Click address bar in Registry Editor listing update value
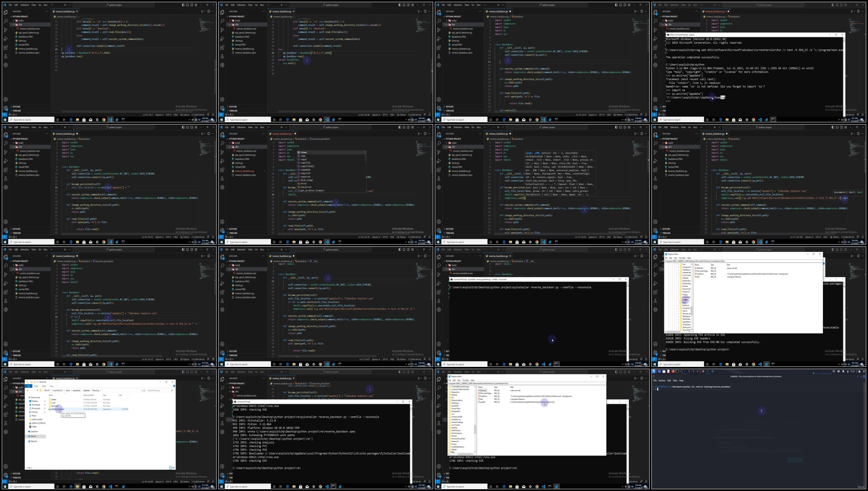868x491 pixels. pos(527,383)
